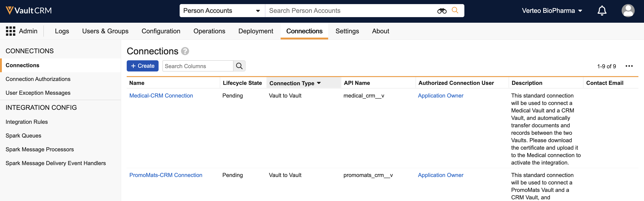
Task: Open the PromoMats-CRM Connection link
Action: coord(166,175)
